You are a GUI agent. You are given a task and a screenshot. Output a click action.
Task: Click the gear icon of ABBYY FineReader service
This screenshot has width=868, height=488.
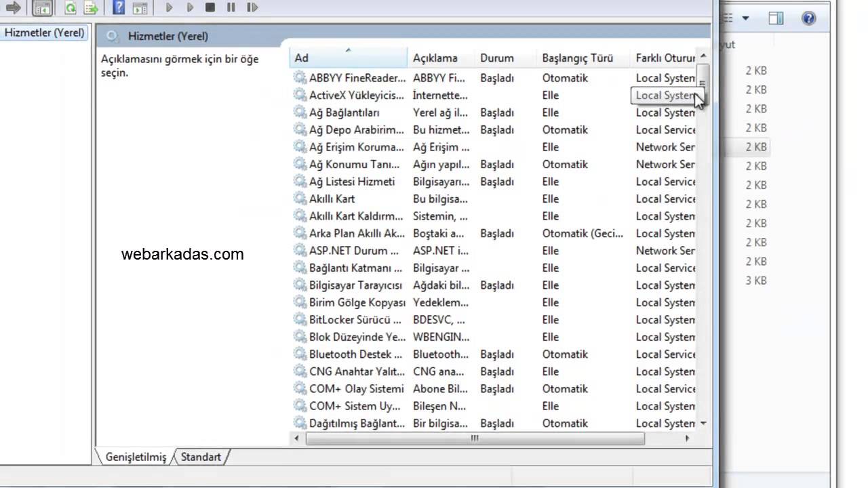299,78
